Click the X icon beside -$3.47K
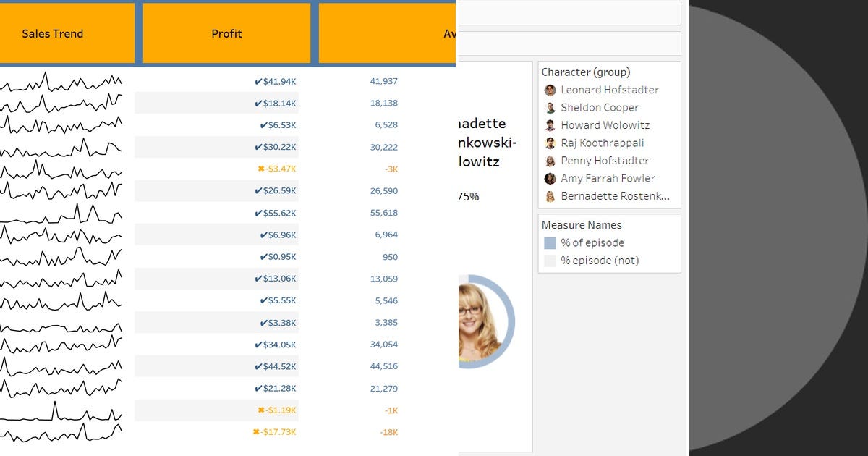The width and height of the screenshot is (868, 456). tap(260, 169)
